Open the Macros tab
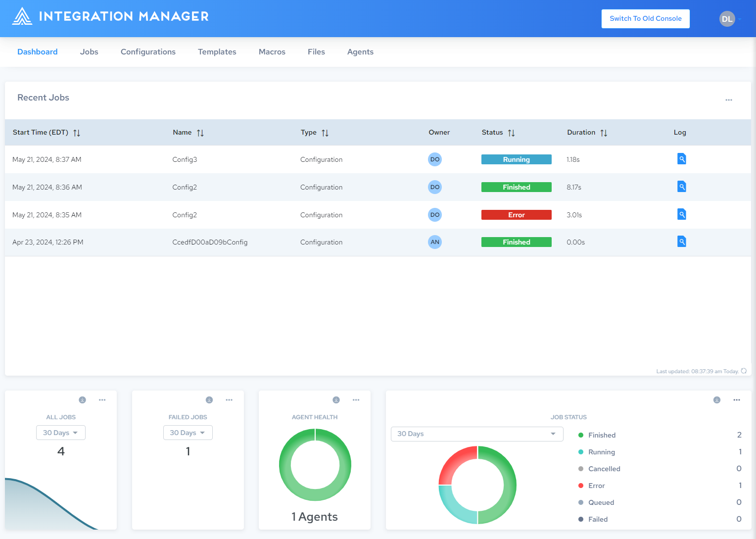This screenshot has height=539, width=756. point(272,52)
